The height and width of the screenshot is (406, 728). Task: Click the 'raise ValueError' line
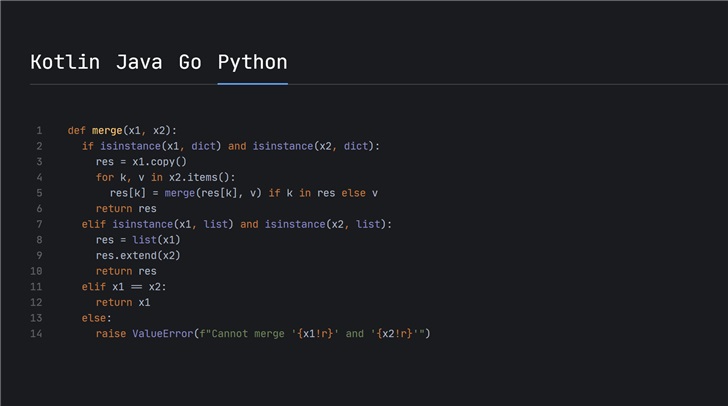263,334
